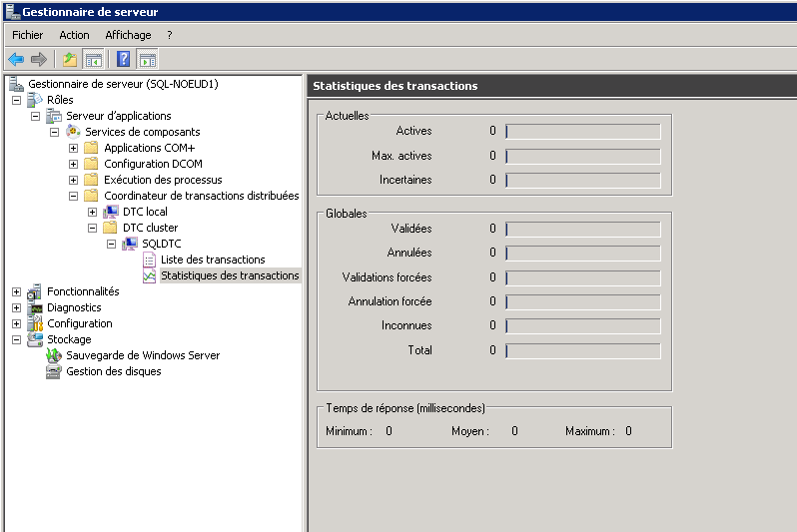Click the Actives transactions progress bar
Image resolution: width=797 pixels, height=532 pixels.
582,131
